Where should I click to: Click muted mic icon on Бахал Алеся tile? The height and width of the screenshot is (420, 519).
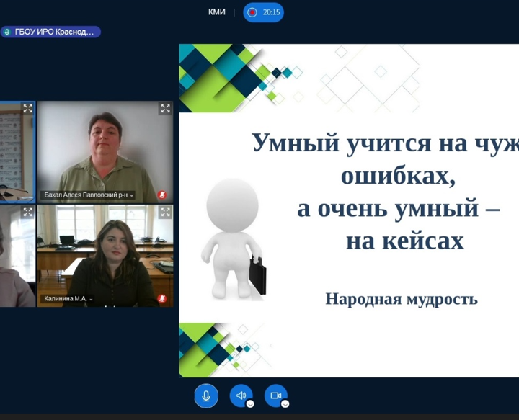click(x=162, y=195)
